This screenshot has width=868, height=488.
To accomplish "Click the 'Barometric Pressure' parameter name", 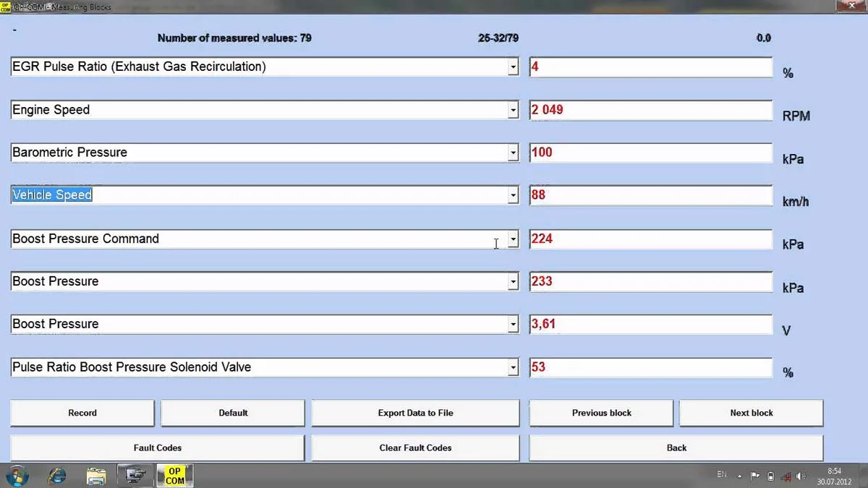I will click(x=70, y=153).
